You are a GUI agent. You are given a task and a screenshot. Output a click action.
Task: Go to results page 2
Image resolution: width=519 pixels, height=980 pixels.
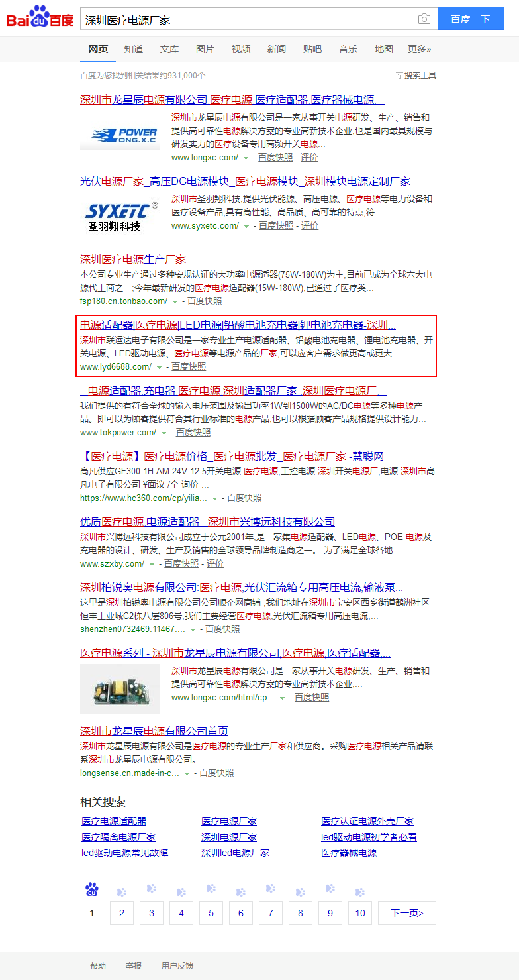point(122,913)
